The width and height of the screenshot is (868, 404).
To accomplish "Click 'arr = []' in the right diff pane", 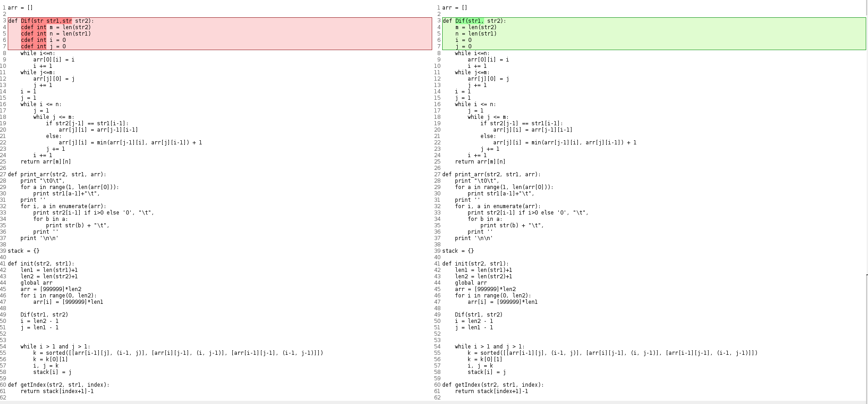I will coord(454,8).
